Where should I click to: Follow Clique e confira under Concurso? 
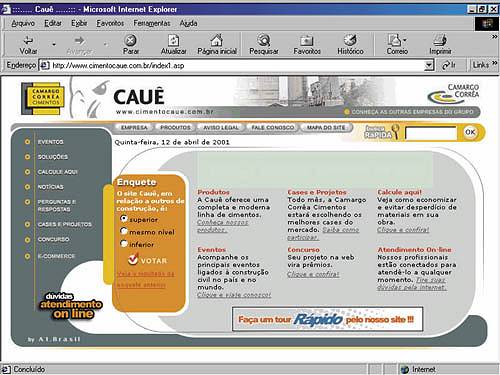click(x=313, y=274)
